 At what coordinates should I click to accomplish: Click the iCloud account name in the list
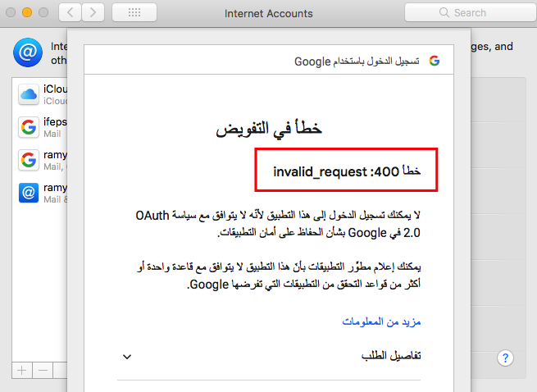pyautogui.click(x=55, y=89)
